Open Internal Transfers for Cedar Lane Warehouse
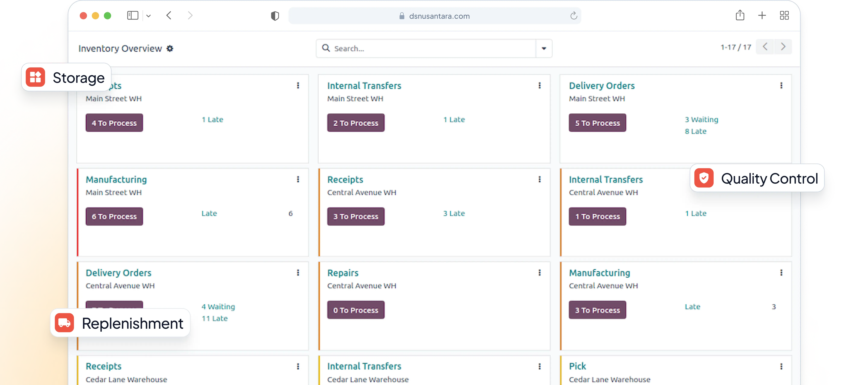 364,366
